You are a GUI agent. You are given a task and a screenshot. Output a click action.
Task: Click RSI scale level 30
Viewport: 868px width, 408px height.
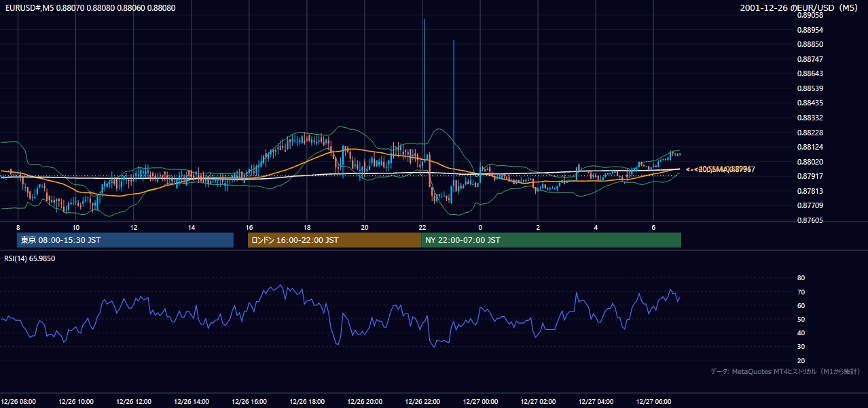[801, 347]
